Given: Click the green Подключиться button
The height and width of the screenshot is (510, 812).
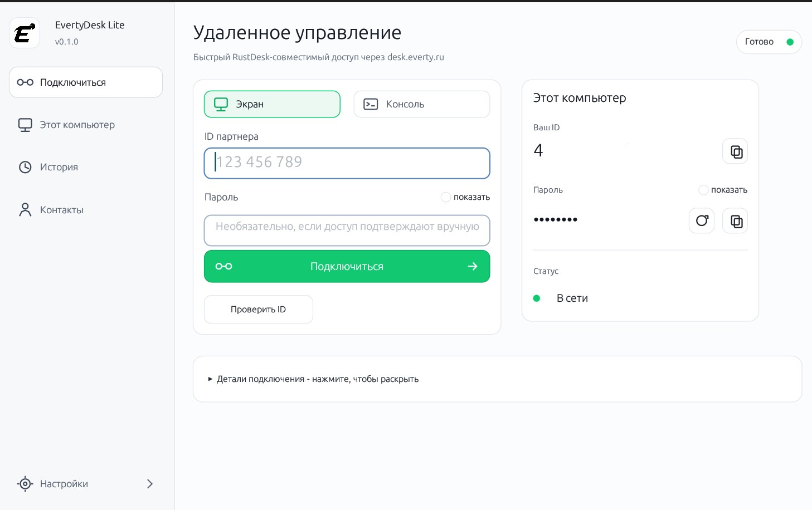Looking at the screenshot, I should point(347,266).
